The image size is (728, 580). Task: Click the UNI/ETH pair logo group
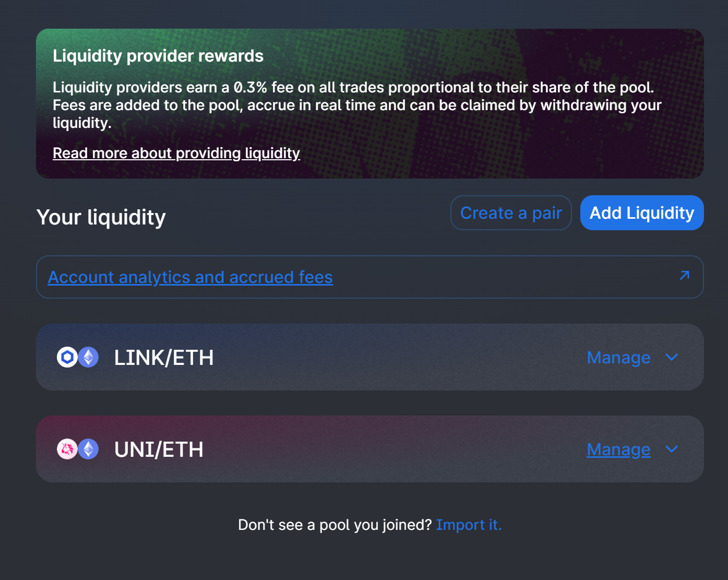pos(77,449)
